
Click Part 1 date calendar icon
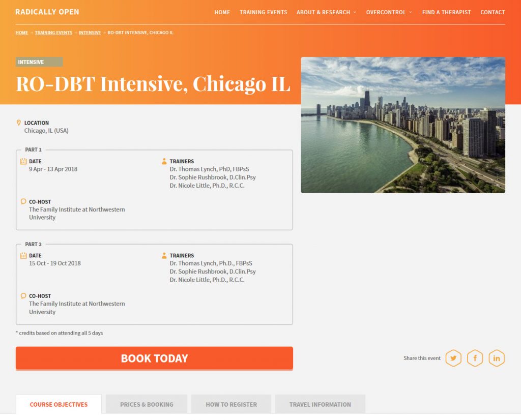tap(23, 161)
